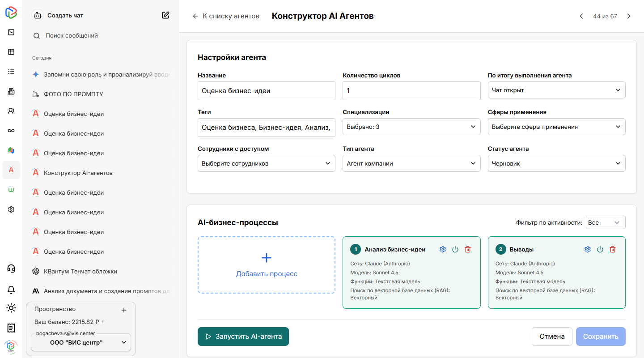Click the new chat edit icon

pyautogui.click(x=165, y=15)
